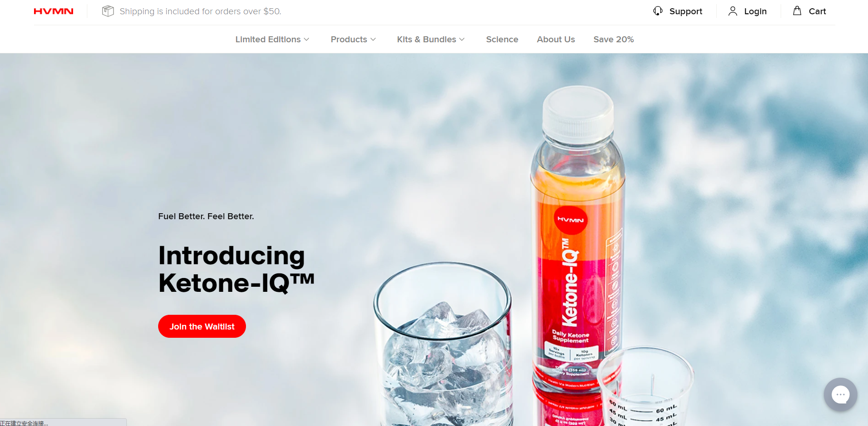Click the Support text link

(x=685, y=11)
